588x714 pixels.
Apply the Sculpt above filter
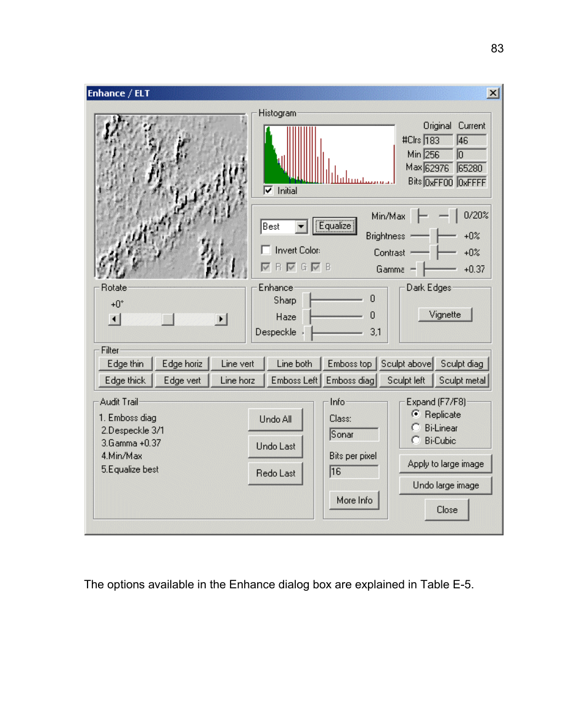click(406, 364)
